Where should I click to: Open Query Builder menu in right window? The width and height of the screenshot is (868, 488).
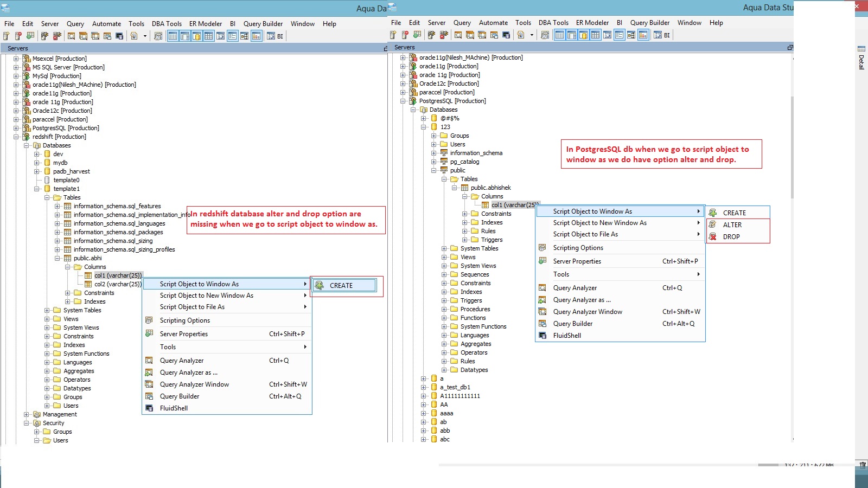[x=650, y=23]
